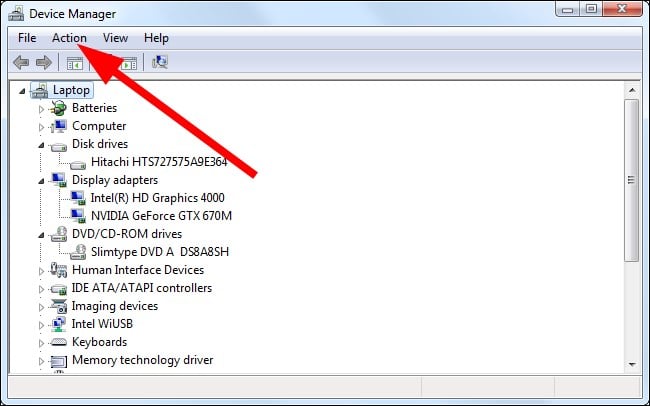Click the Intel WiUSB category icon
The width and height of the screenshot is (650, 406).
tap(58, 324)
